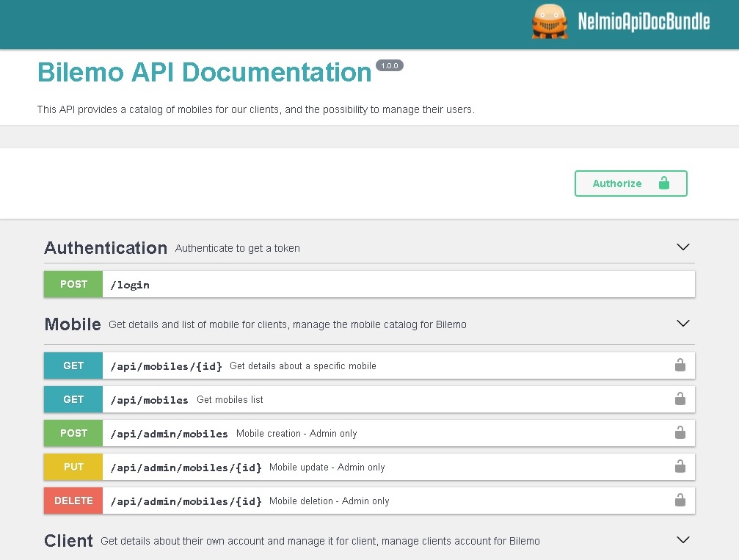Click the lock icon on PUT /api/admin/mobiles/{id}
The width and height of the screenshot is (739, 560).
pyautogui.click(x=680, y=466)
